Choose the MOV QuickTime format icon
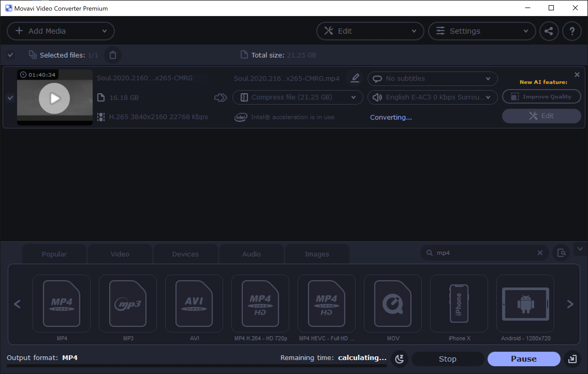The image size is (588, 374). (393, 304)
